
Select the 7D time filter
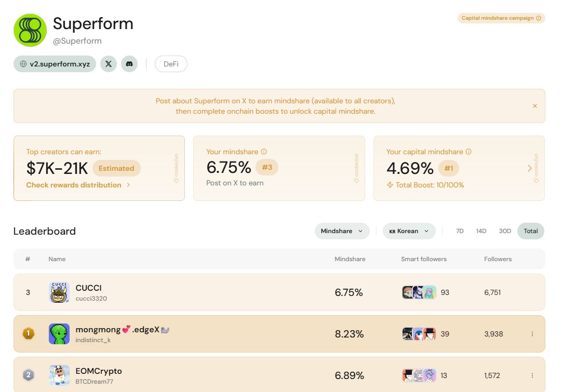459,231
